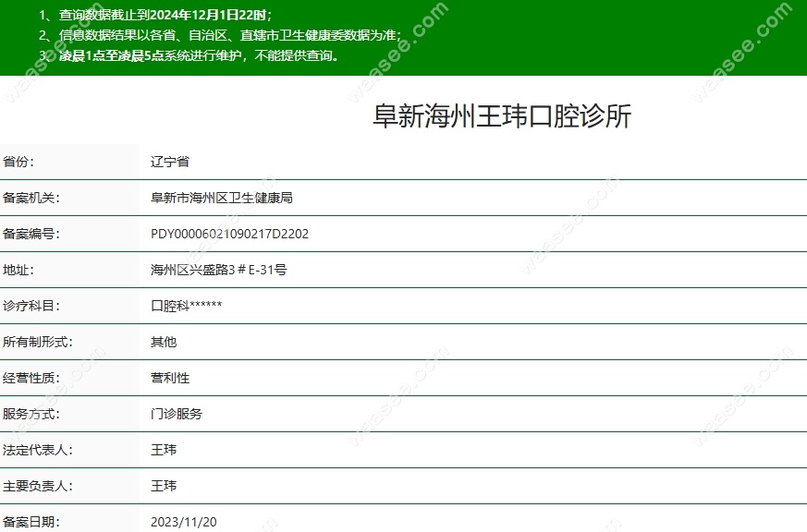Click the record date 2023/11/20
Screen dimensions: 807x532
point(183,522)
